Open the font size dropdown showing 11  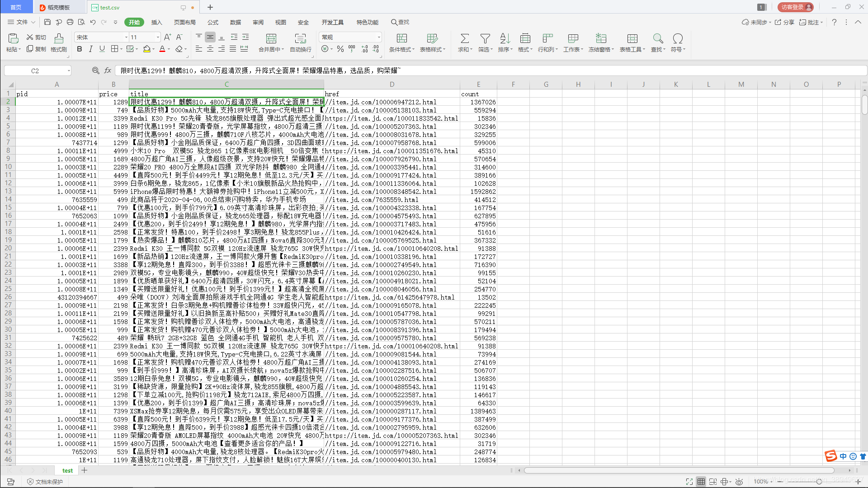158,37
